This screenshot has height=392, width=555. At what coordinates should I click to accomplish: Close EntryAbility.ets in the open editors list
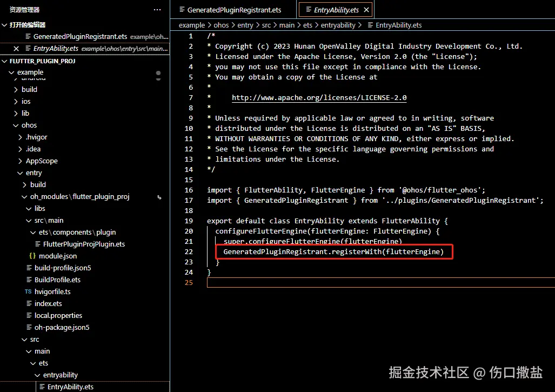(16, 49)
